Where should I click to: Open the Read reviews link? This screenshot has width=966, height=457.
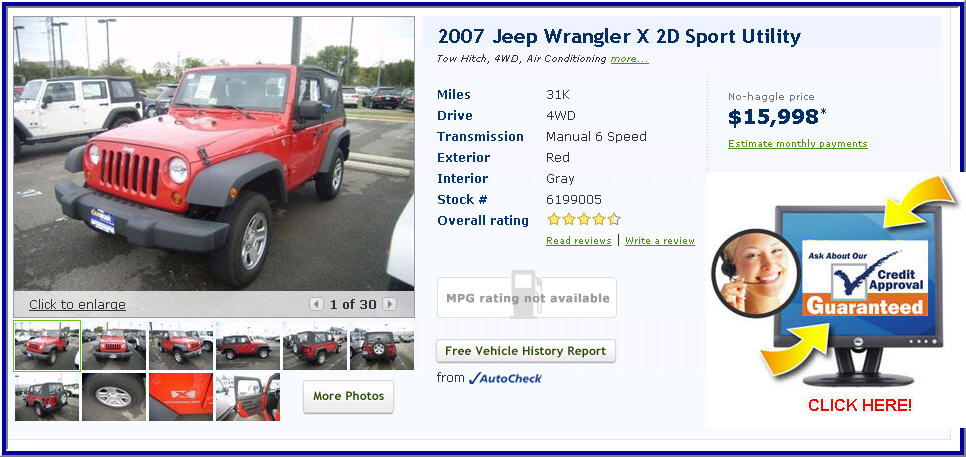[578, 241]
